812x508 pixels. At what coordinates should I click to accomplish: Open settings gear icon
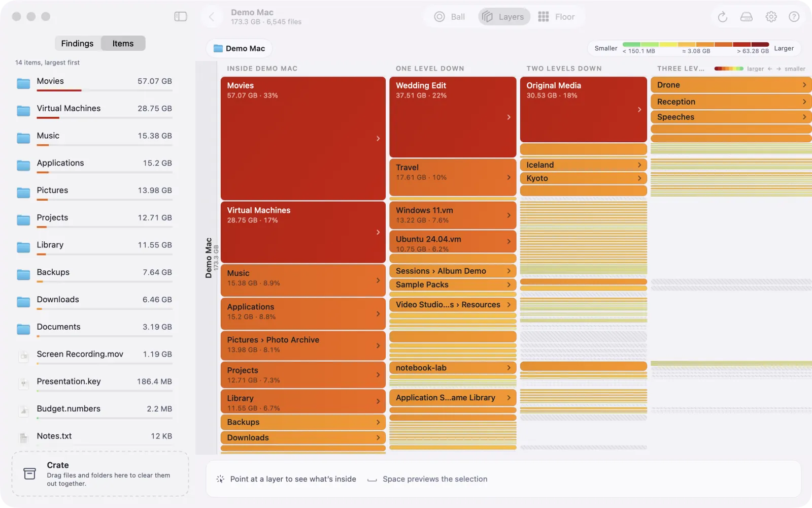[771, 17]
